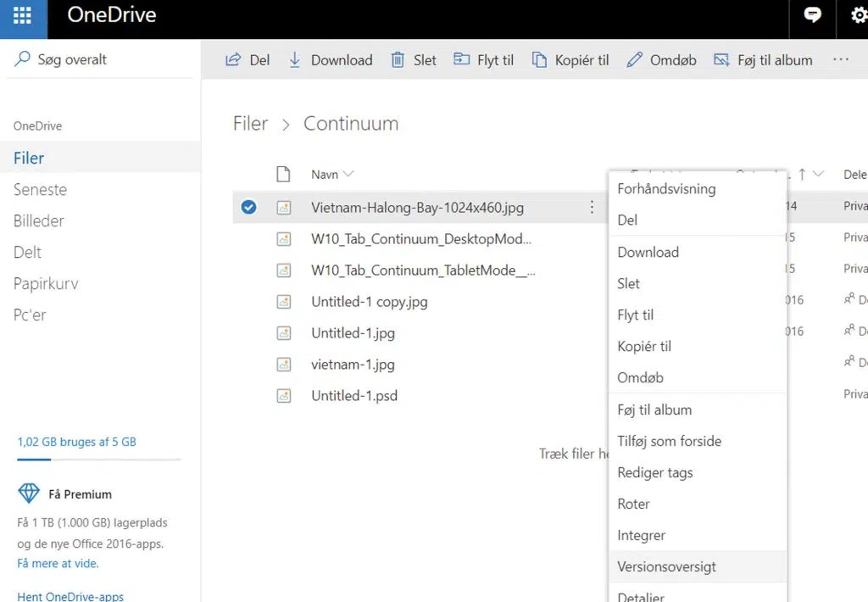This screenshot has height=602, width=868.
Task: Choose Detaljer in the context menu
Action: 698,594
